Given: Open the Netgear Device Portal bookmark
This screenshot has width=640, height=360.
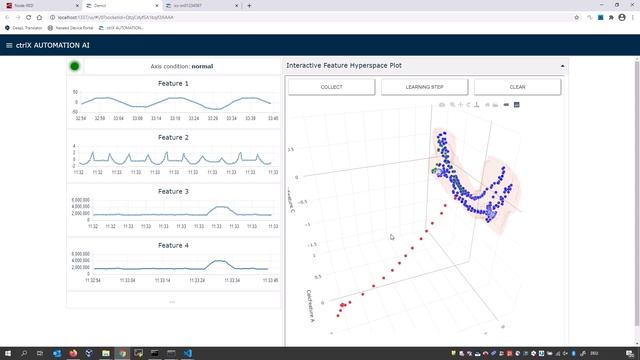Looking at the screenshot, I should (x=70, y=28).
